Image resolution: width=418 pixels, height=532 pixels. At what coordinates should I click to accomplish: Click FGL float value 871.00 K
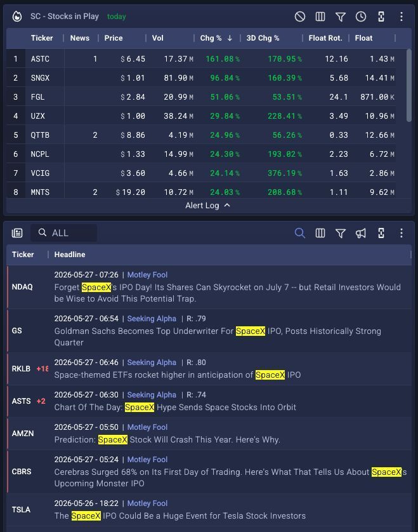pyautogui.click(x=377, y=96)
